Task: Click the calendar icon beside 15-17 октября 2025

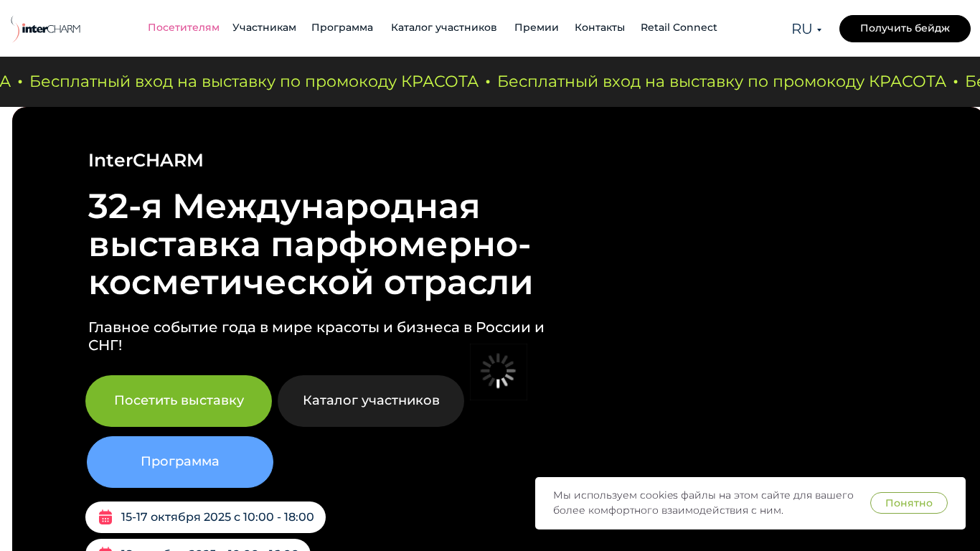Action: pyautogui.click(x=105, y=517)
